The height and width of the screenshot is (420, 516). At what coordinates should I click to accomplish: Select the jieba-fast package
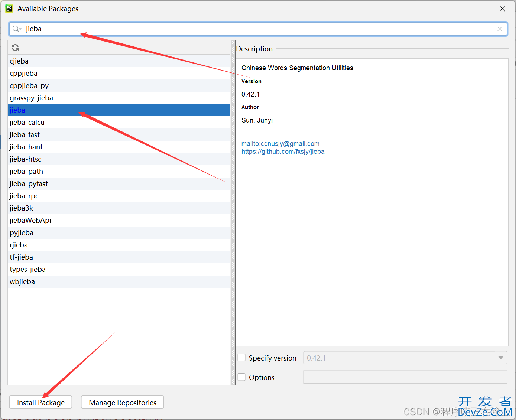119,134
